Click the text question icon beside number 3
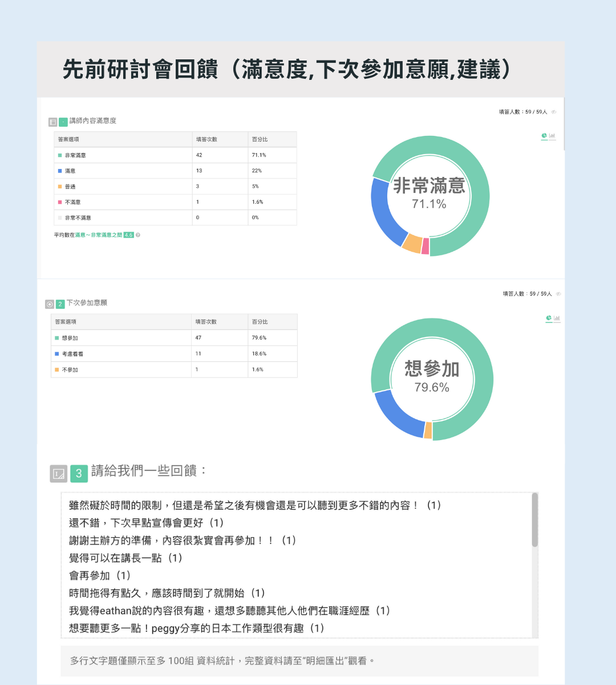The height and width of the screenshot is (685, 616). click(x=59, y=474)
